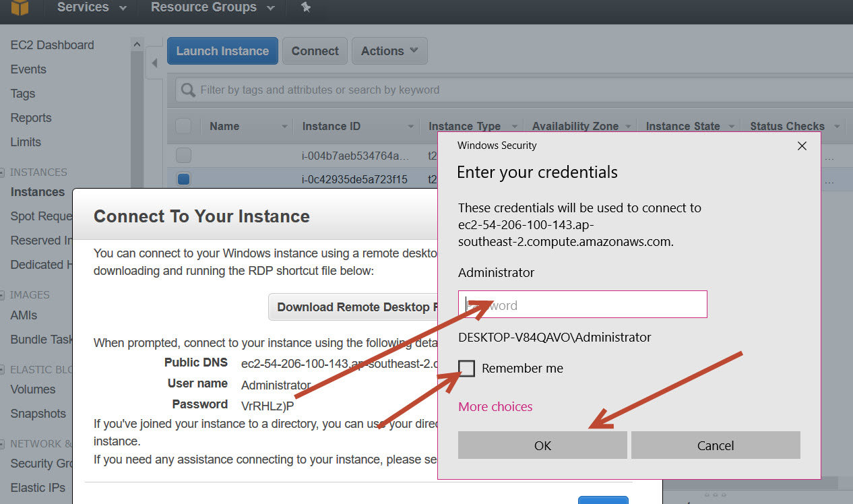Enable the Remember me checkbox
Image resolution: width=853 pixels, height=504 pixels.
pos(466,368)
